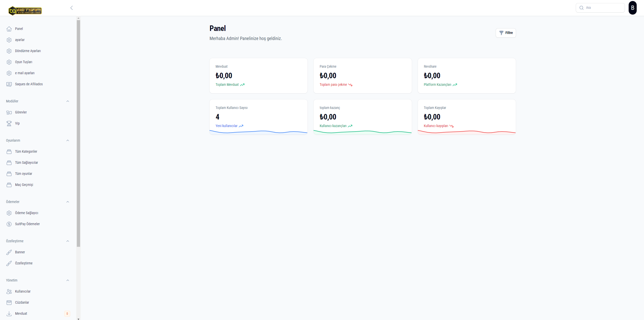This screenshot has height=320, width=644.
Task: Collapse the Oyunlarım section chevron
Action: [67, 140]
